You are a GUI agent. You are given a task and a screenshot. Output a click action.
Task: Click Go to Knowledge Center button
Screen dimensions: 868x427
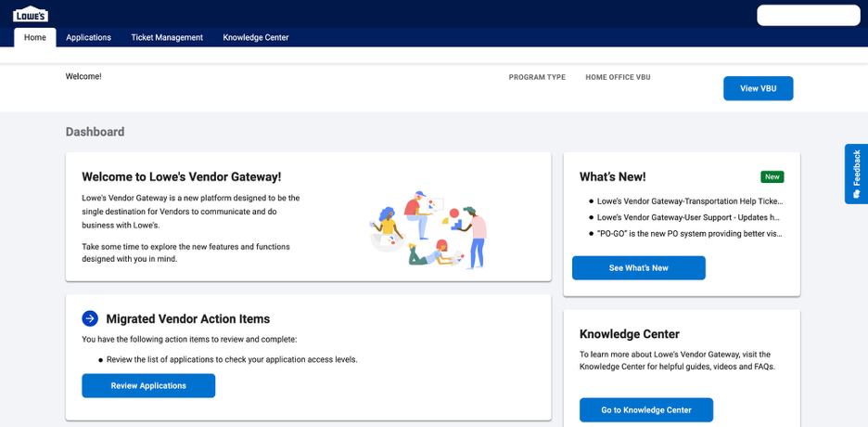point(646,410)
